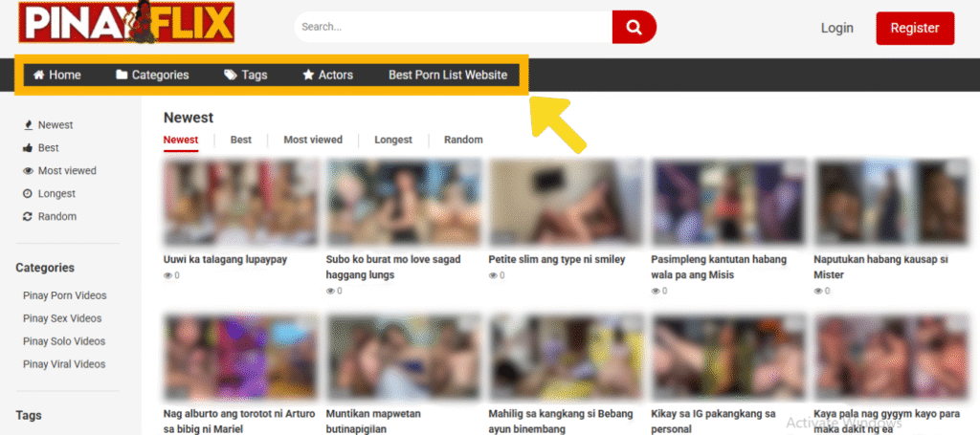The image size is (980, 435).
Task: Open the Pinay Viral Videos category
Action: (x=64, y=364)
